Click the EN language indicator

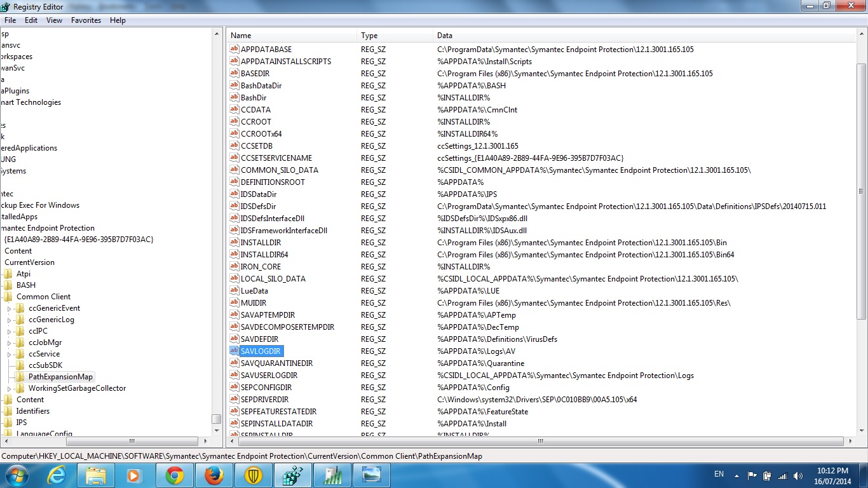[x=719, y=474]
